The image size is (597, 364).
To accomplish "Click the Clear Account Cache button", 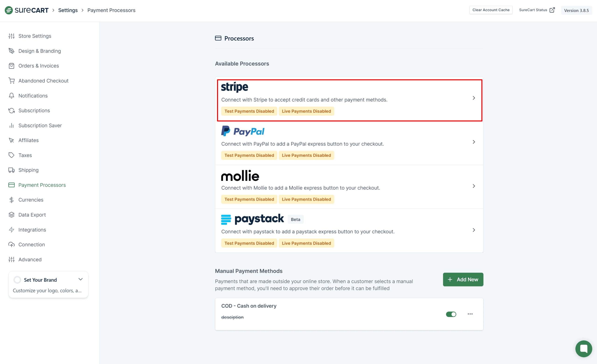I will (491, 10).
